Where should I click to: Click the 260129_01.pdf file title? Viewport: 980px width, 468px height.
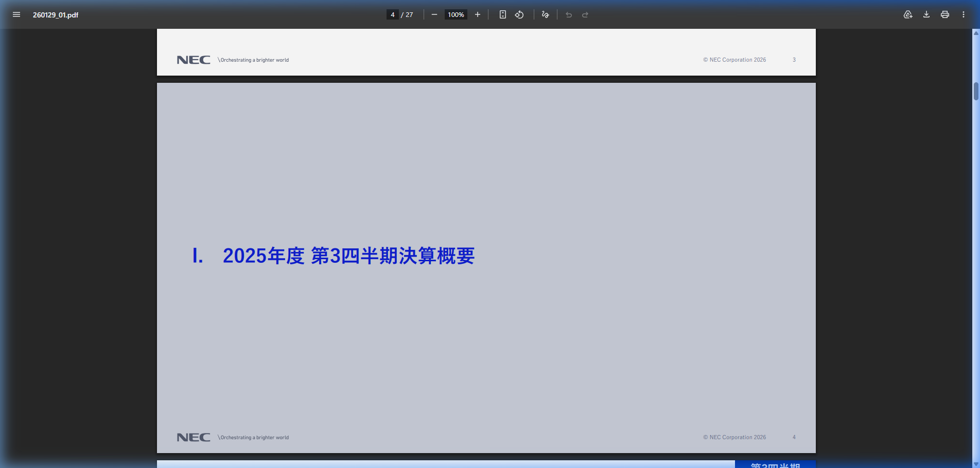coord(56,15)
